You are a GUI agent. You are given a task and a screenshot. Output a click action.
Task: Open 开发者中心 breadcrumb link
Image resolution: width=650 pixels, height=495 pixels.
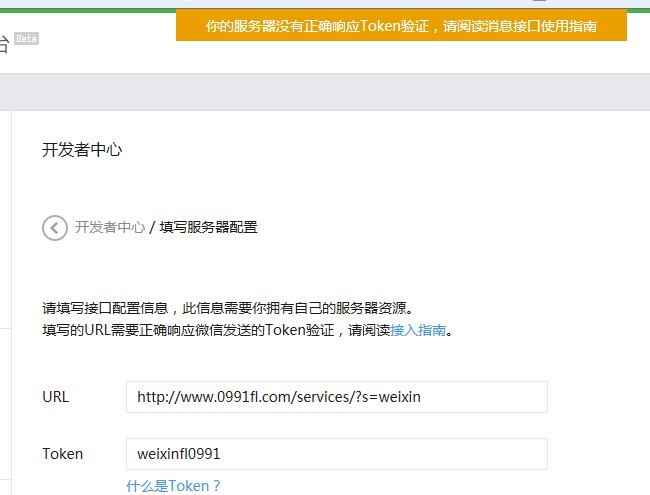pyautogui.click(x=109, y=227)
